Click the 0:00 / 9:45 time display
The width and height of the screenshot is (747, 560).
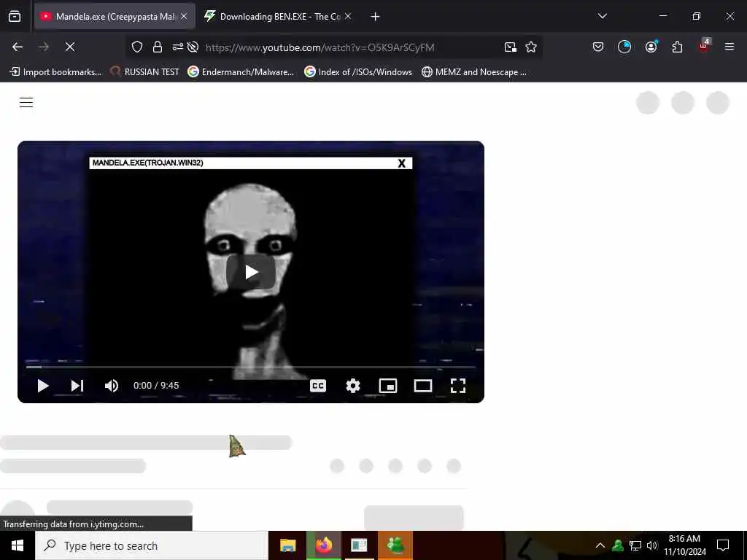(156, 386)
